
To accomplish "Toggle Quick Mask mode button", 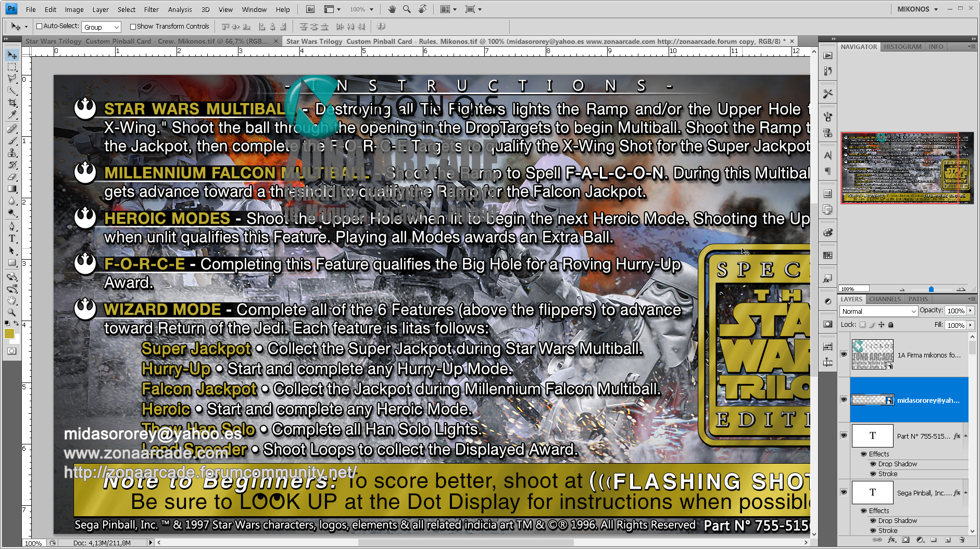I will coord(12,351).
